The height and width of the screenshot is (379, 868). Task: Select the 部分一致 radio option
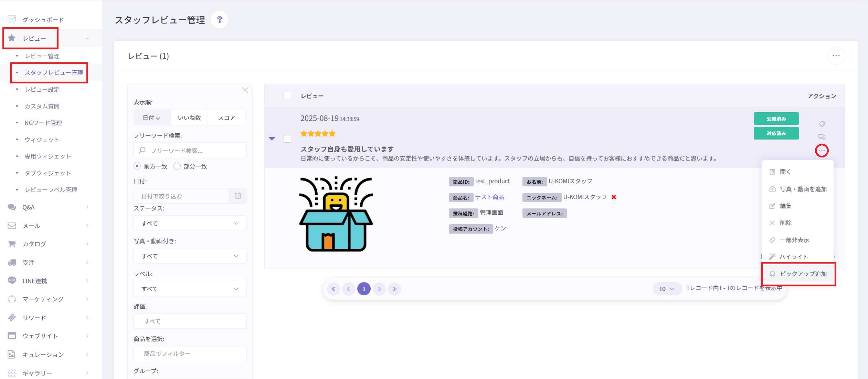tap(177, 166)
